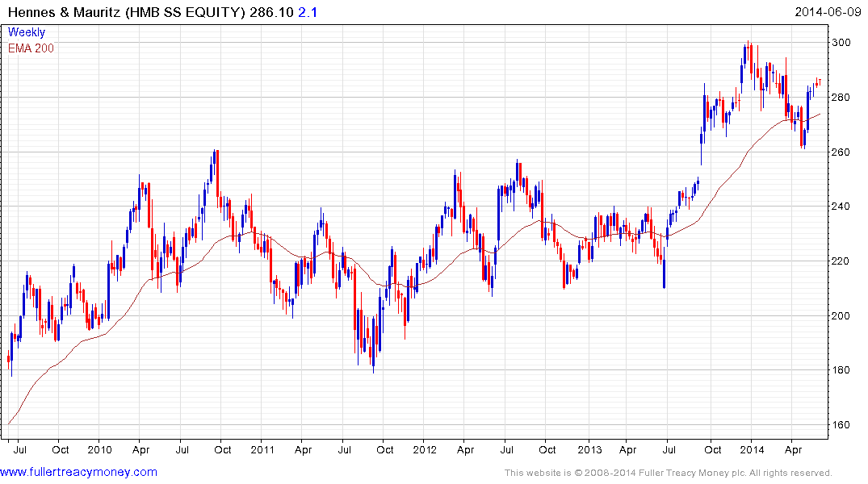Click the '2014' year axis label
Viewport: 868px width, 484px height.
[752, 449]
